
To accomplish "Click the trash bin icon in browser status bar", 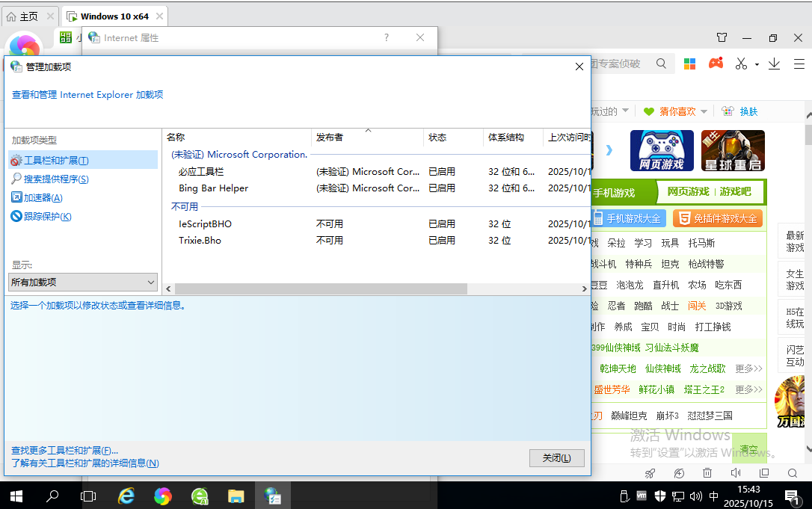I will pyautogui.click(x=707, y=473).
